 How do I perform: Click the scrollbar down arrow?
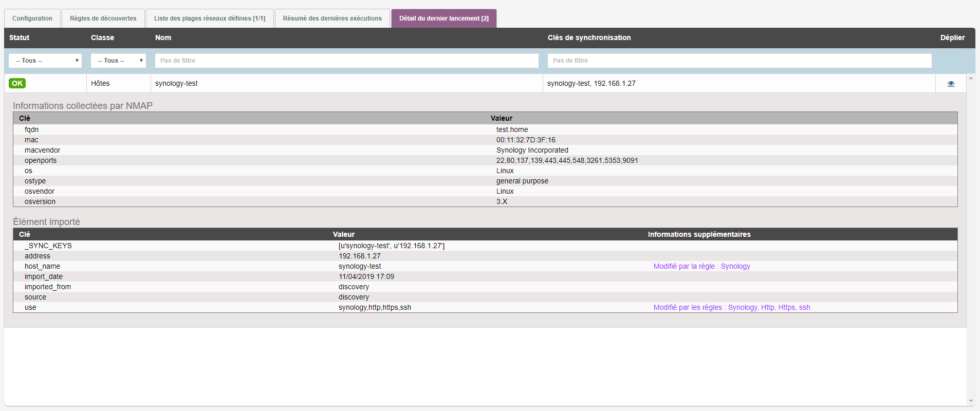971,401
